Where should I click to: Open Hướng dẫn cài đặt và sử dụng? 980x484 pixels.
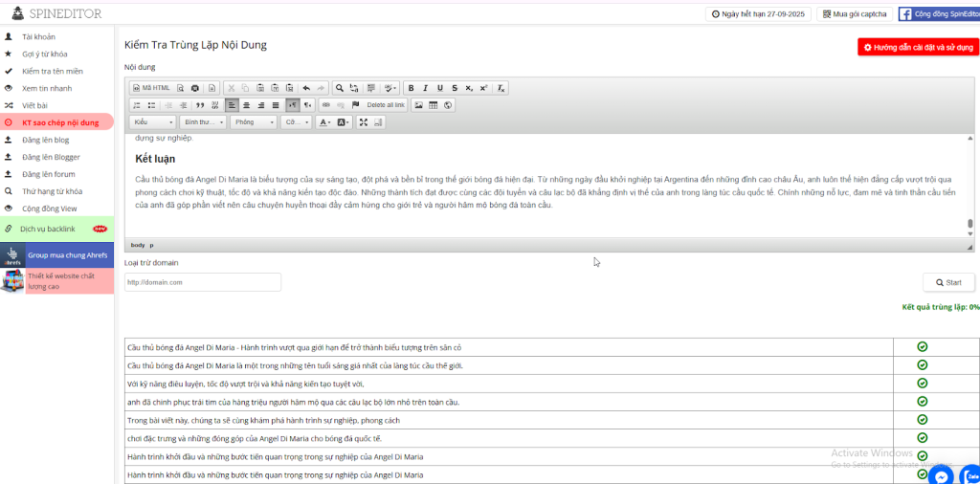click(918, 47)
